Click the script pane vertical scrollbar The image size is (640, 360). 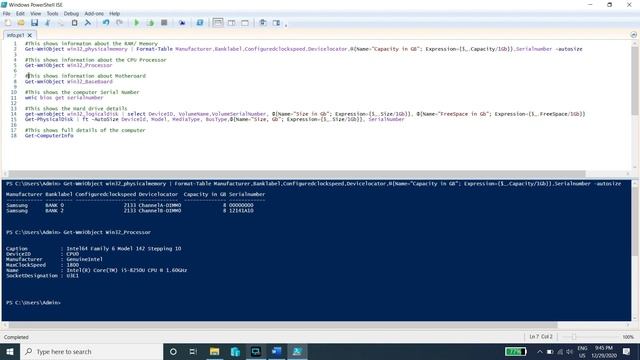[x=635, y=82]
